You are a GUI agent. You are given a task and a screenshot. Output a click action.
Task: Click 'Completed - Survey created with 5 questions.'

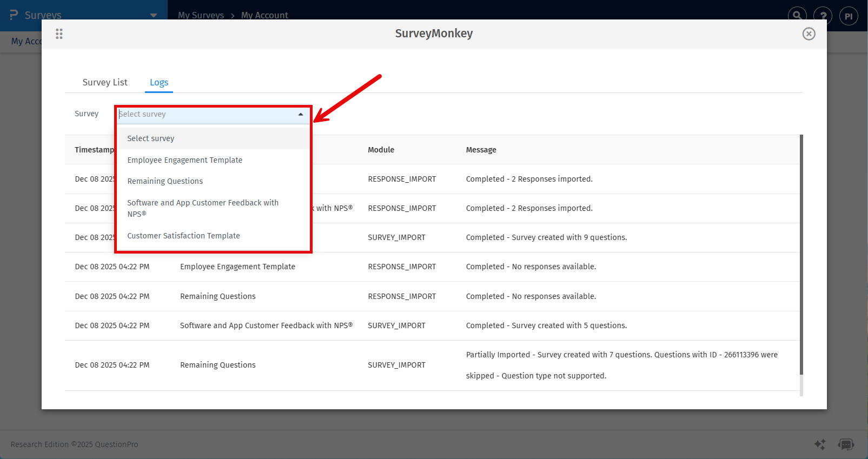[x=546, y=325]
